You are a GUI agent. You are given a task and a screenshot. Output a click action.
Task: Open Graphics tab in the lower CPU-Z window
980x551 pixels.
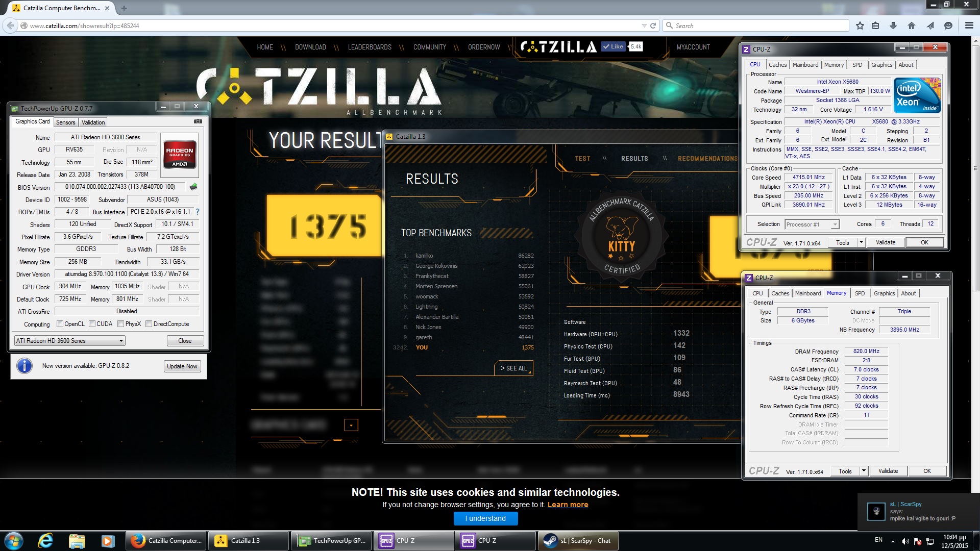(x=884, y=293)
